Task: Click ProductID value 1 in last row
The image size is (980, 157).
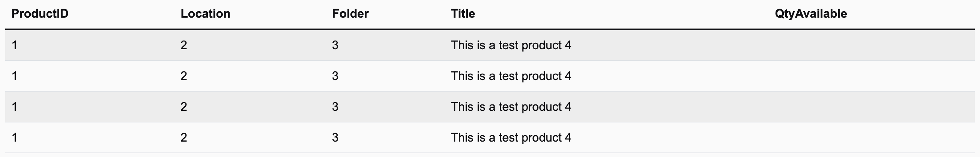Action: click(15, 137)
